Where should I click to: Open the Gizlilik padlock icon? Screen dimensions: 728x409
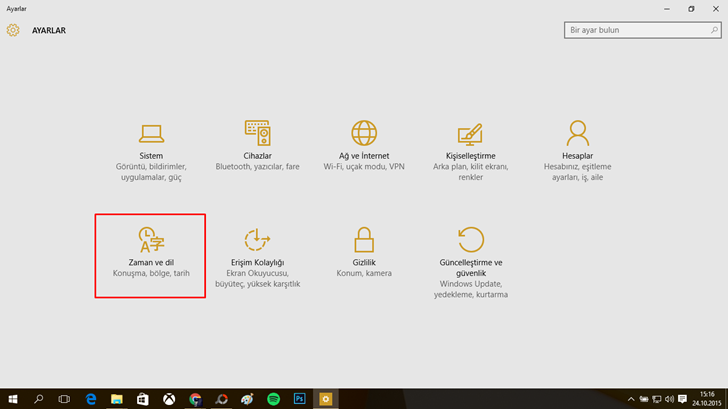pyautogui.click(x=364, y=240)
